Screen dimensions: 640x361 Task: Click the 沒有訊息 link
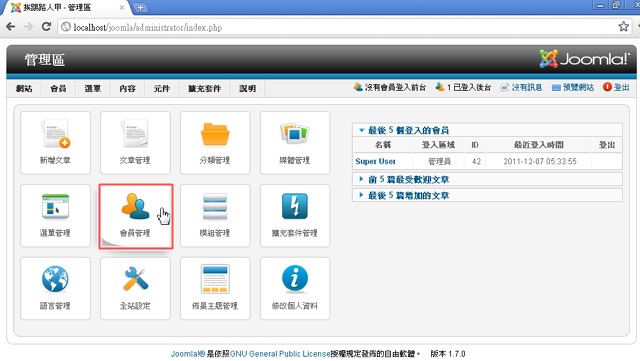(527, 87)
